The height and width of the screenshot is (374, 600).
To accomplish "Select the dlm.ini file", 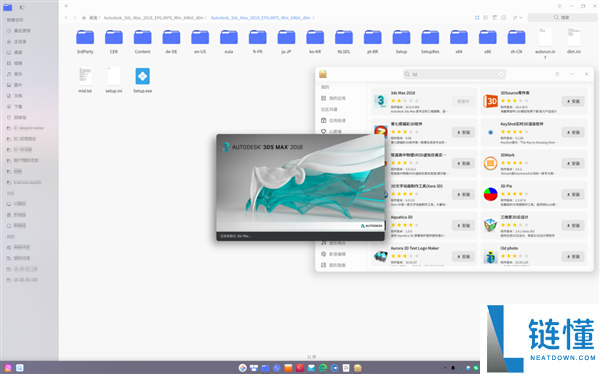I will tap(574, 41).
